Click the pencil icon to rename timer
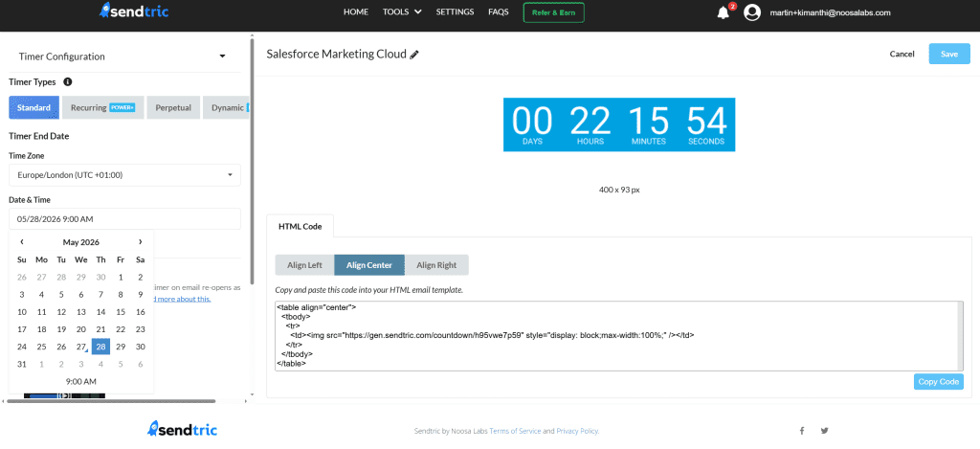 [414, 55]
